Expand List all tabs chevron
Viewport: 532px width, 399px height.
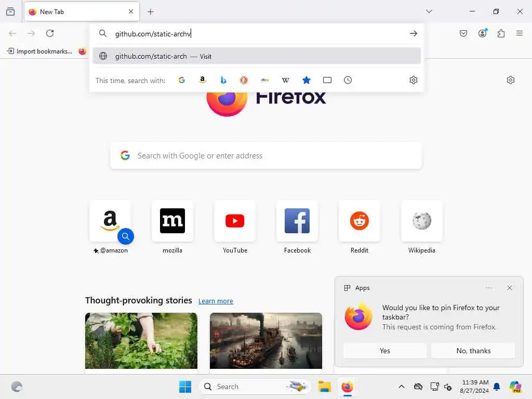click(429, 11)
